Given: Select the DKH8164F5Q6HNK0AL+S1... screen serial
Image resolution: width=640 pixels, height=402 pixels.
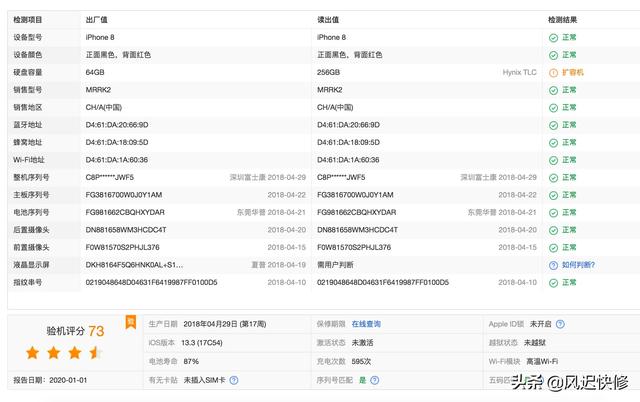Looking at the screenshot, I should click(x=134, y=265).
